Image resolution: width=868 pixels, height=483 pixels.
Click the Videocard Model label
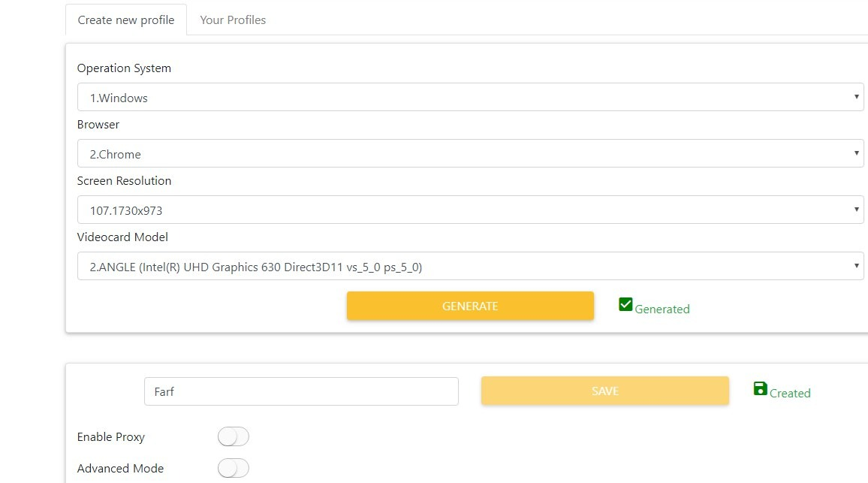click(122, 237)
